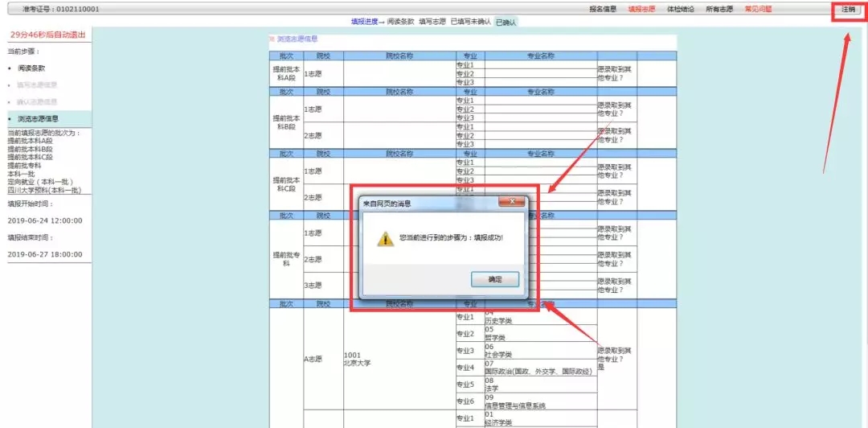Select 浏览志愿信息 in the left sidebar
868x428 pixels.
click(38, 118)
